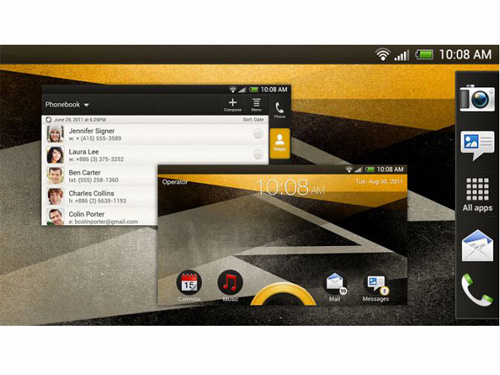This screenshot has height=375, width=500.
Task: Tap the Wi-Fi icon in lock screen status bar
Action: tap(349, 169)
